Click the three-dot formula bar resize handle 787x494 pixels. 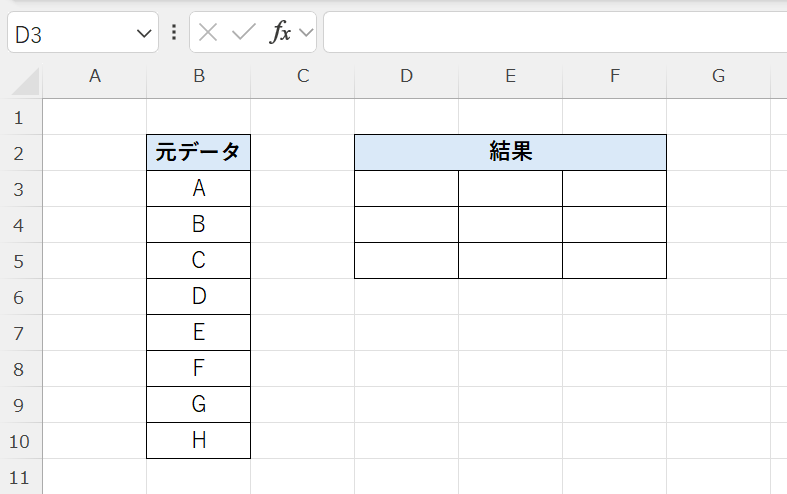tap(175, 33)
